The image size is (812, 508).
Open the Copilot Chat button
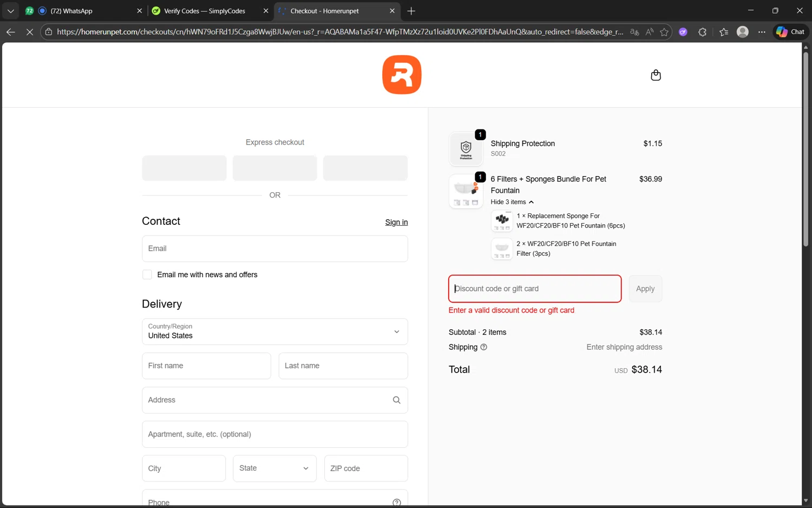pyautogui.click(x=791, y=32)
